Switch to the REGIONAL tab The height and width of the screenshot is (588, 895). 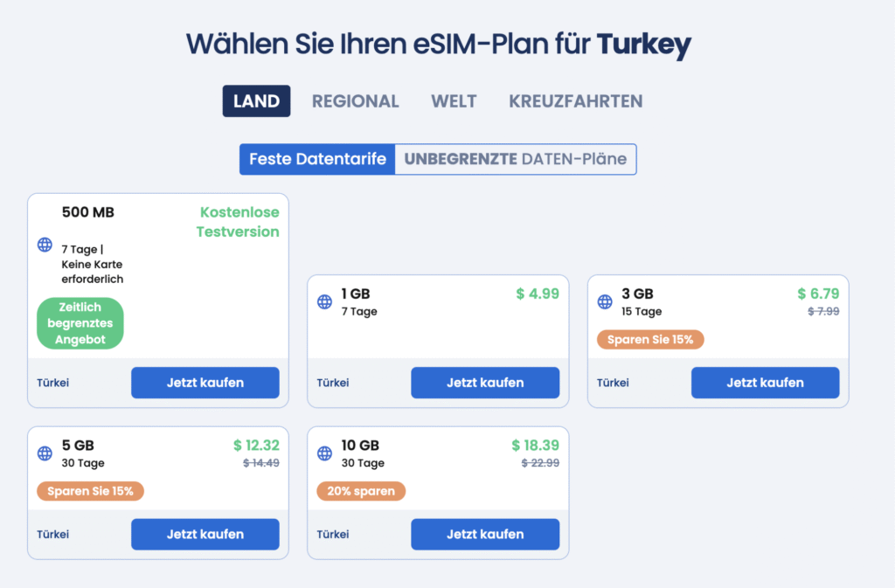(356, 100)
